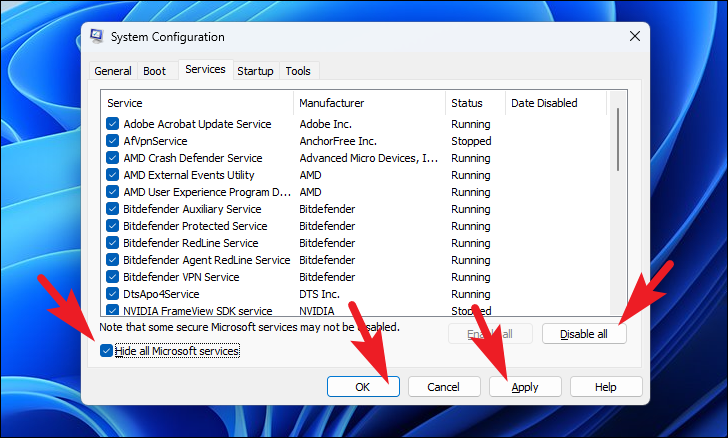Uncheck AMD Crash Defender Service
Screen dimensions: 728x438
112,158
